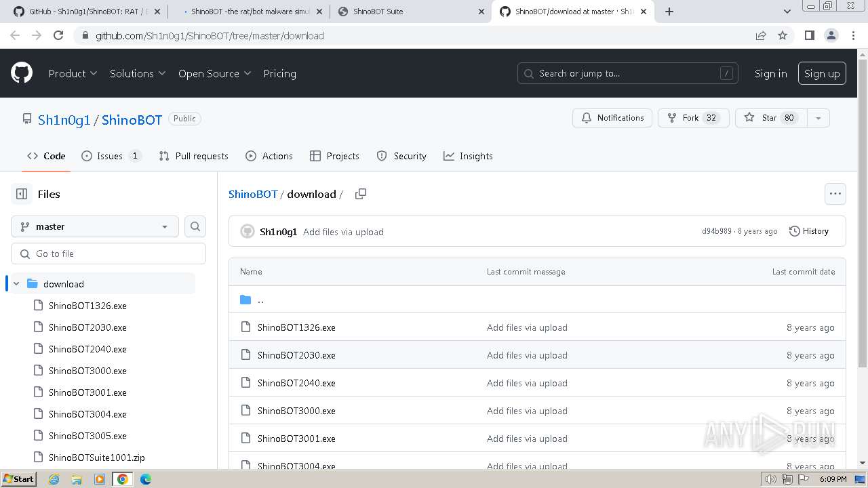Open the master branch dropdown

pos(95,226)
